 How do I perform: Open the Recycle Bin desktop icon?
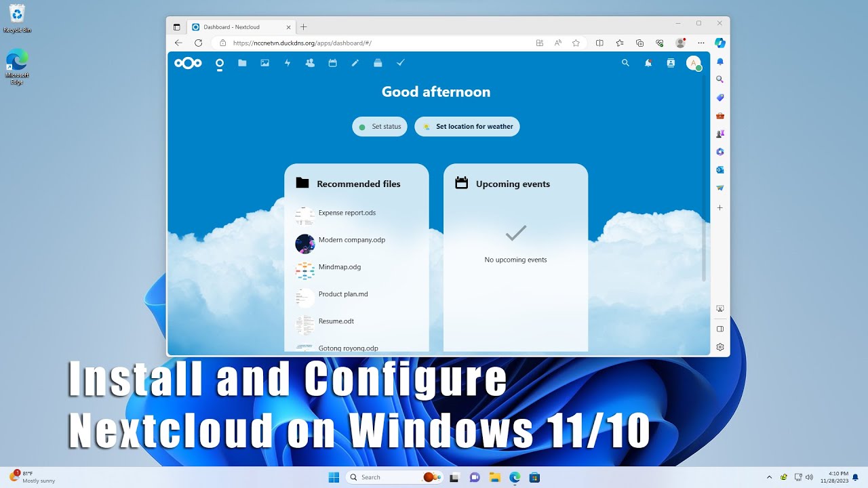pos(17,18)
